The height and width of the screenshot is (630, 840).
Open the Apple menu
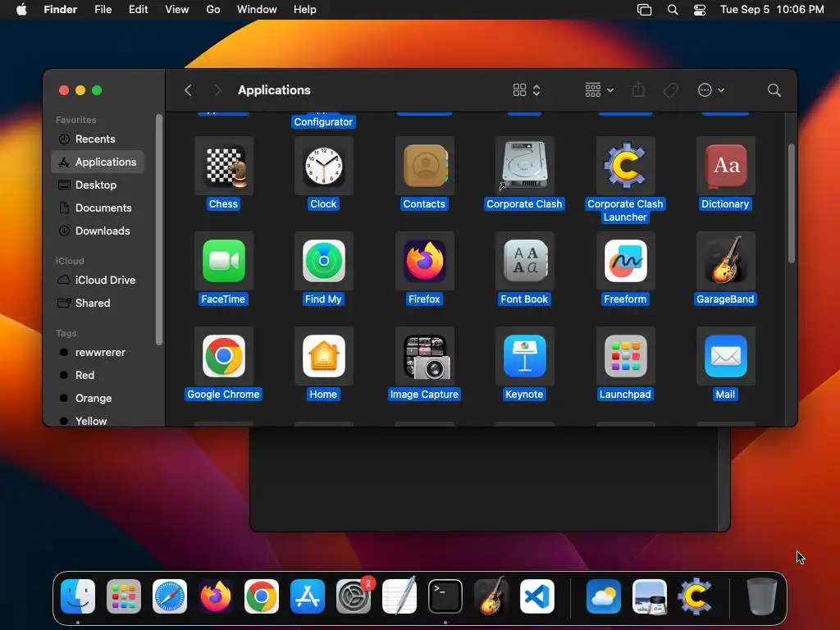point(21,10)
